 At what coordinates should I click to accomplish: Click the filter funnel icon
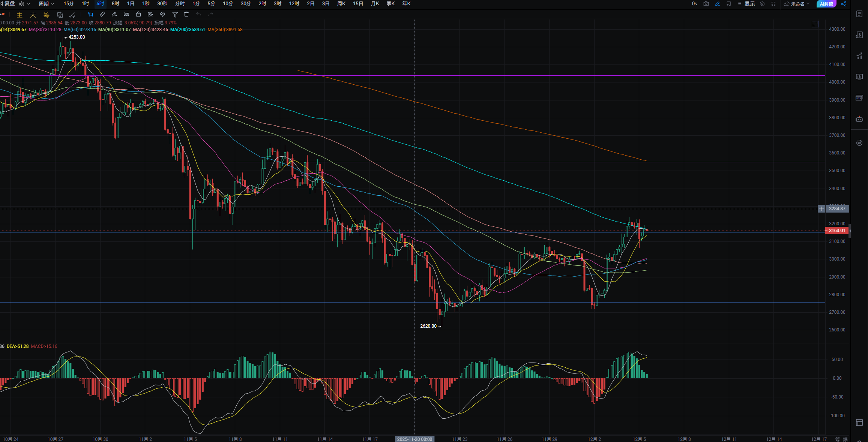[x=175, y=15]
